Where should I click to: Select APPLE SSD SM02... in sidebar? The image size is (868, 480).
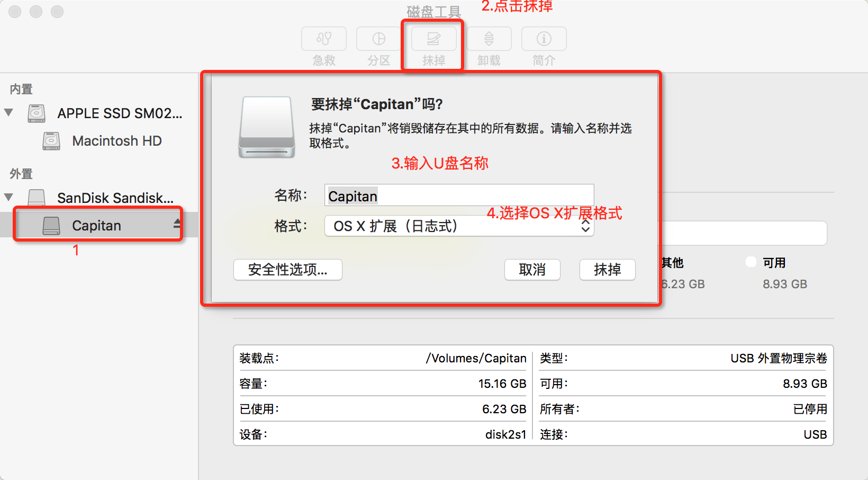point(120,113)
